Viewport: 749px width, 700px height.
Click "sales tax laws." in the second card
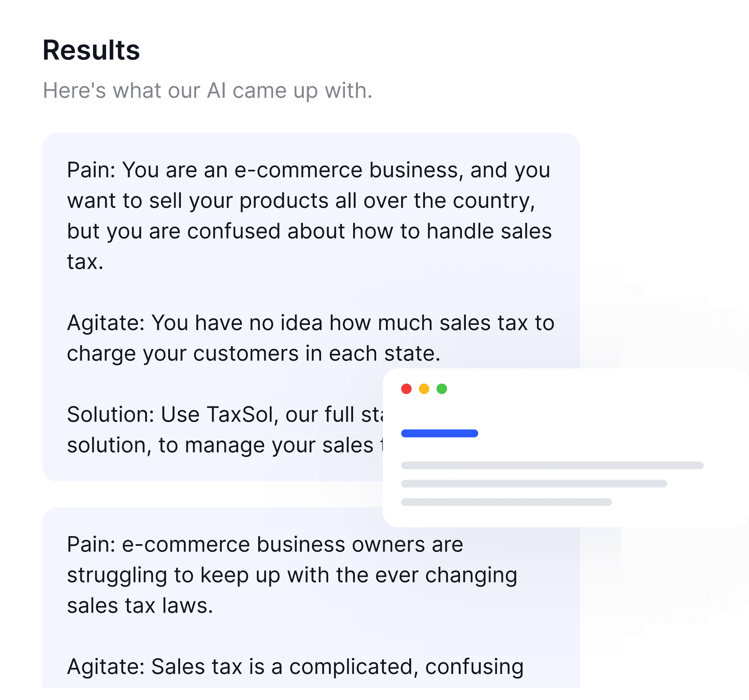(140, 606)
